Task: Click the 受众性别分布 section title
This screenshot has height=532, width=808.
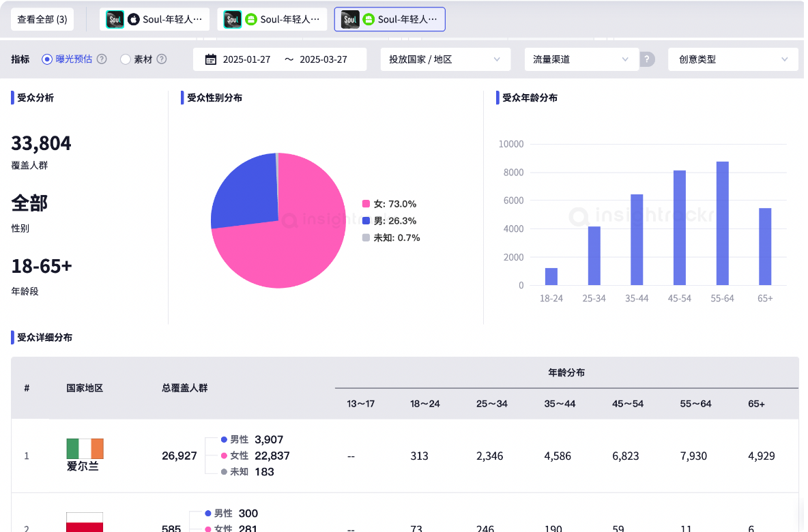Action: pyautogui.click(x=214, y=98)
